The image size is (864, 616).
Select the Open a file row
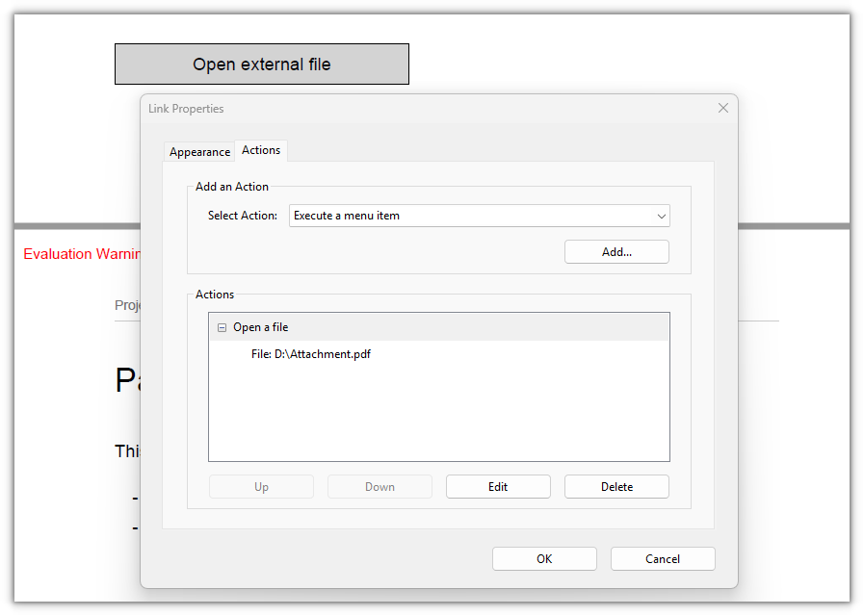[439, 327]
